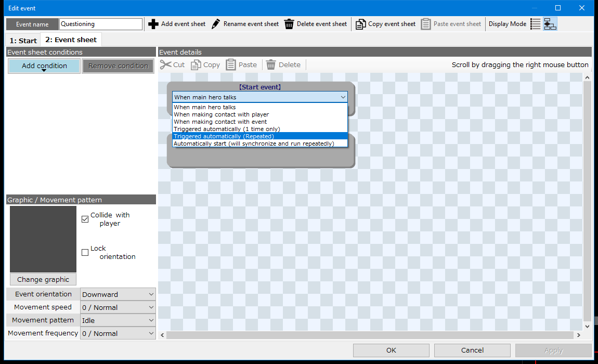Click the scroll left arrow in Event details
Image resolution: width=598 pixels, height=364 pixels.
(x=162, y=335)
